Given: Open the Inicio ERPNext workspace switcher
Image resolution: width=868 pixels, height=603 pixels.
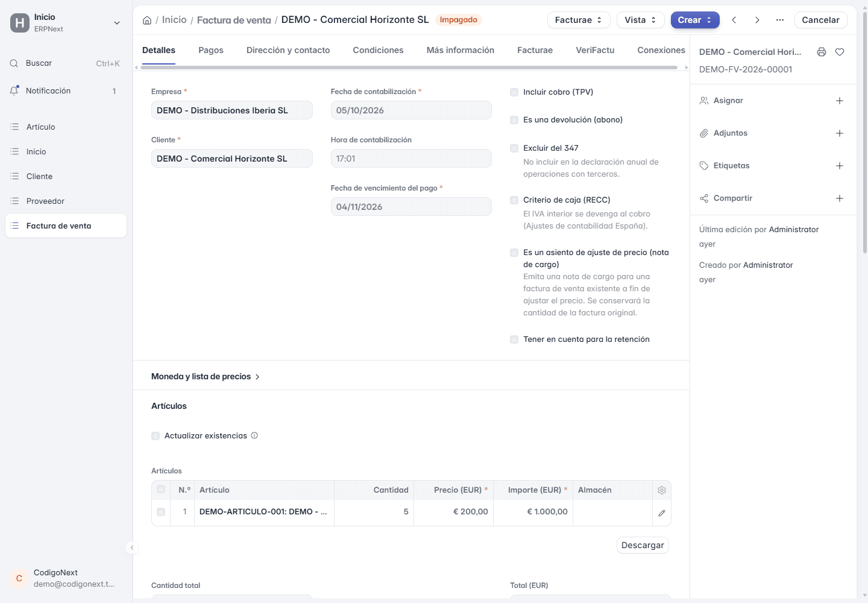Looking at the screenshot, I should pyautogui.click(x=66, y=23).
